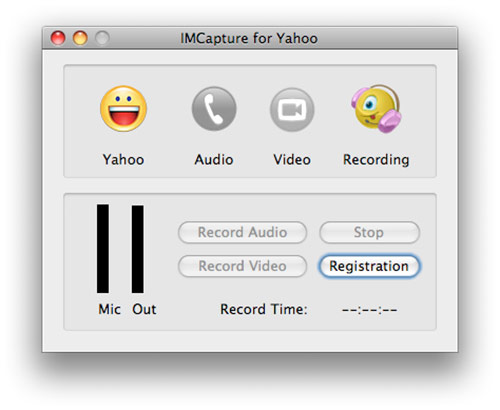This screenshot has height=410, width=500.
Task: Click the "Video" label text
Action: tap(292, 160)
